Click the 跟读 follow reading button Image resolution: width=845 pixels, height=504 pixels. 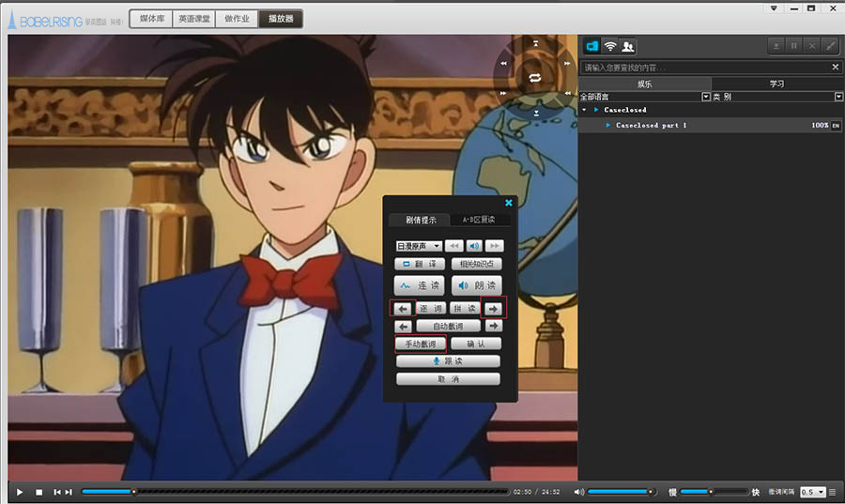449,361
